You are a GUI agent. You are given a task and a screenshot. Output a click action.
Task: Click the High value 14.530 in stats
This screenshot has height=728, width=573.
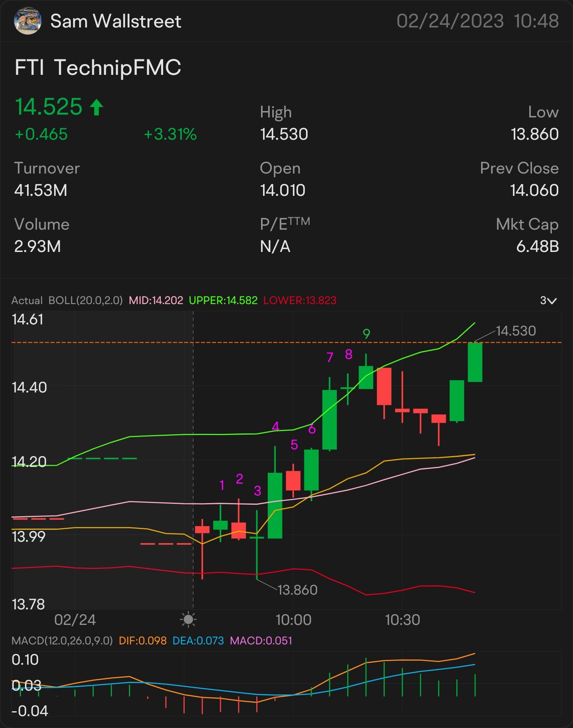(x=284, y=134)
